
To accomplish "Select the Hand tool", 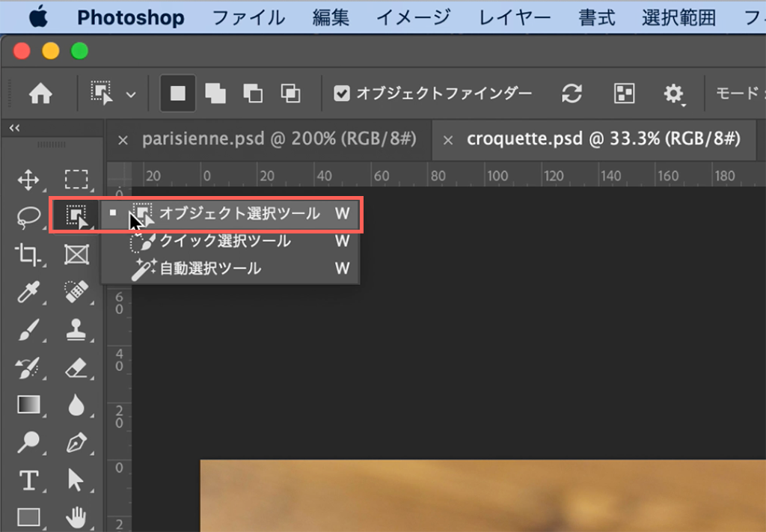I will tap(76, 518).
